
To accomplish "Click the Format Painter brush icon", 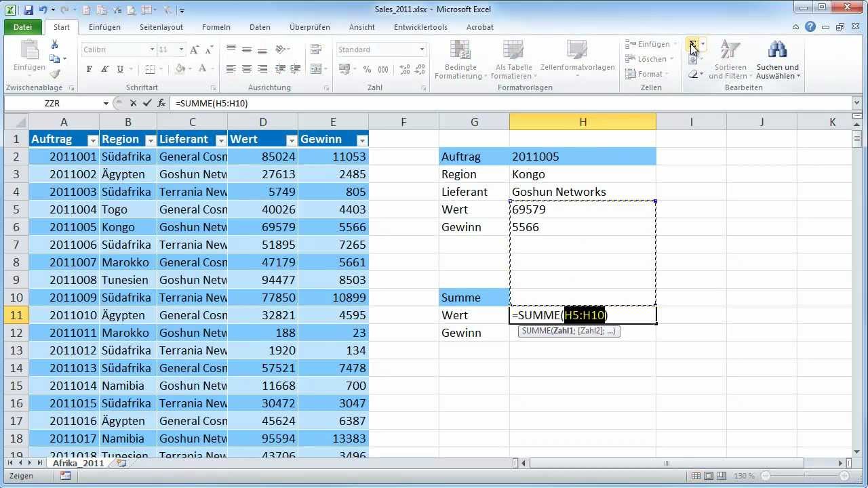I will (55, 74).
